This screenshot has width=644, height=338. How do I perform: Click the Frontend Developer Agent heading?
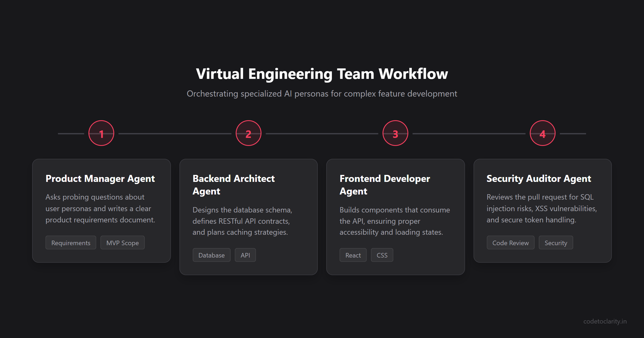coord(385,185)
